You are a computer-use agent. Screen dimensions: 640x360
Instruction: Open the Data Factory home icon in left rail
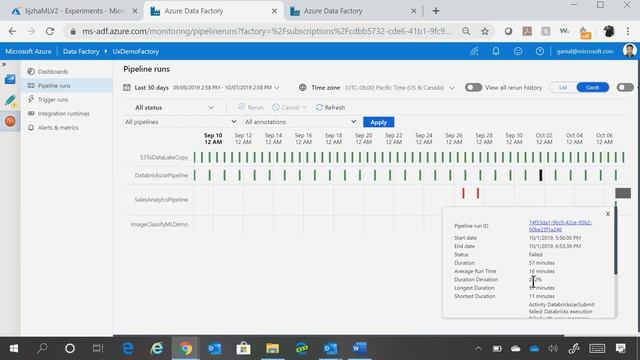coord(10,79)
